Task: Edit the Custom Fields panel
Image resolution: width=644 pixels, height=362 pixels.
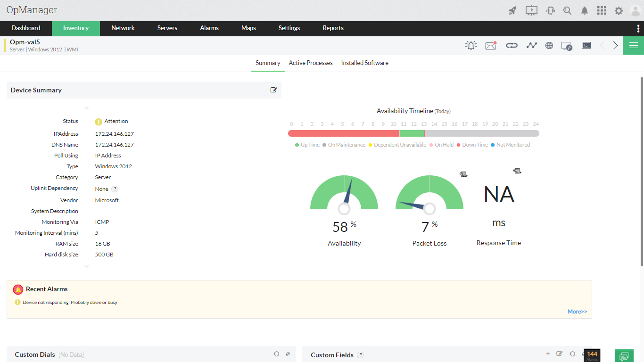Action: coord(560,354)
